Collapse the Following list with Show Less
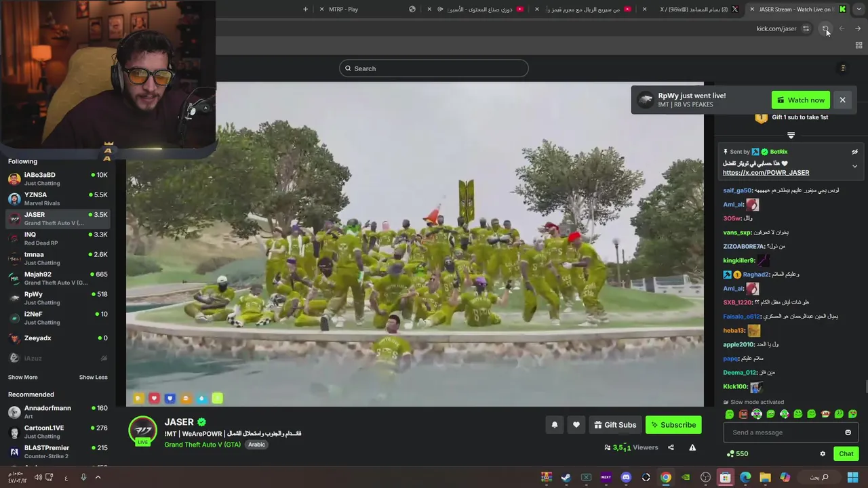868x488 pixels. point(93,377)
